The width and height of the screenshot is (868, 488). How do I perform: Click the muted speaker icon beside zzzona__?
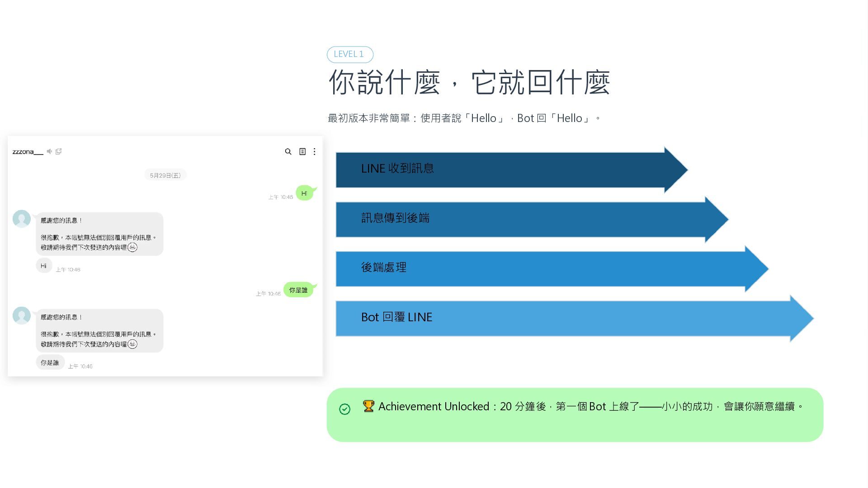coord(49,151)
